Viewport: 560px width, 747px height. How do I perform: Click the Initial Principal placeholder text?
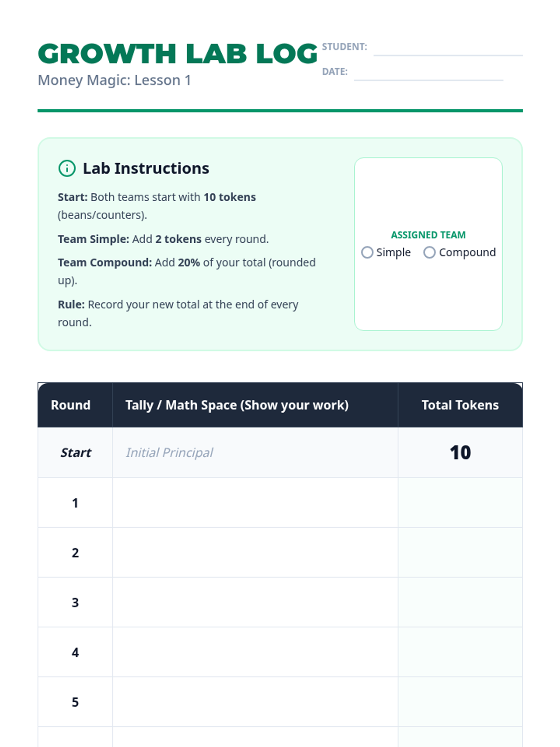point(169,452)
